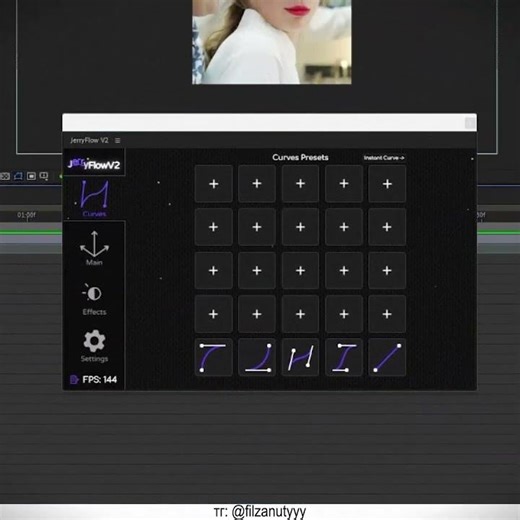Open the Effects section
520x520 pixels.
pos(94,299)
